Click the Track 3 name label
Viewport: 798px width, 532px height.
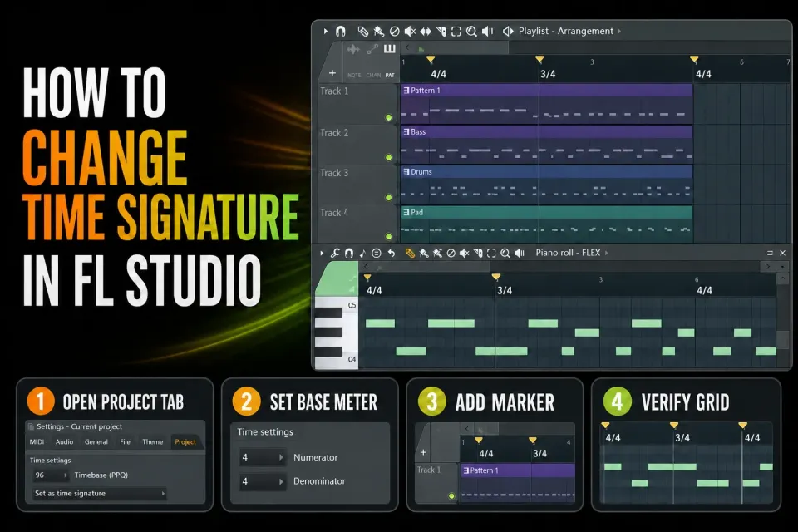coord(334,173)
